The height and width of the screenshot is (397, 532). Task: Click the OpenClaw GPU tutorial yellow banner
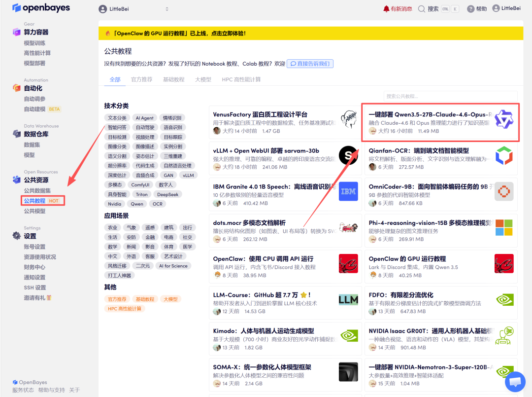310,33
